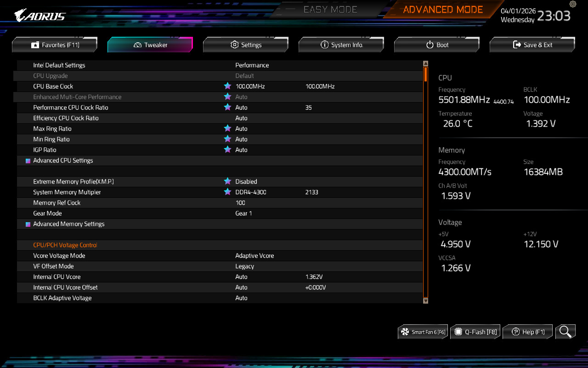The image size is (588, 368).
Task: Click +5V reading 4.950 V
Action: [x=456, y=244]
